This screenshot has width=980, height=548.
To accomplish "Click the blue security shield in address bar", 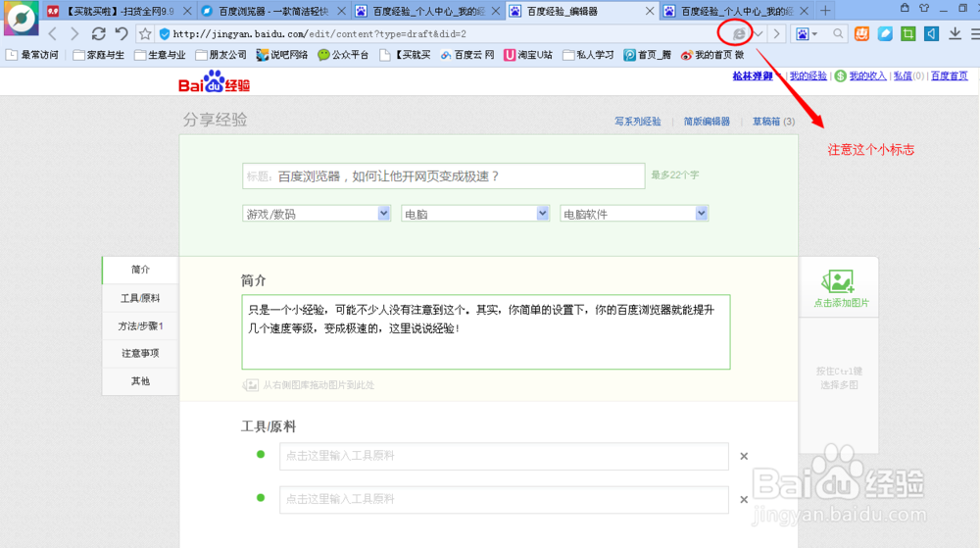I will [165, 33].
